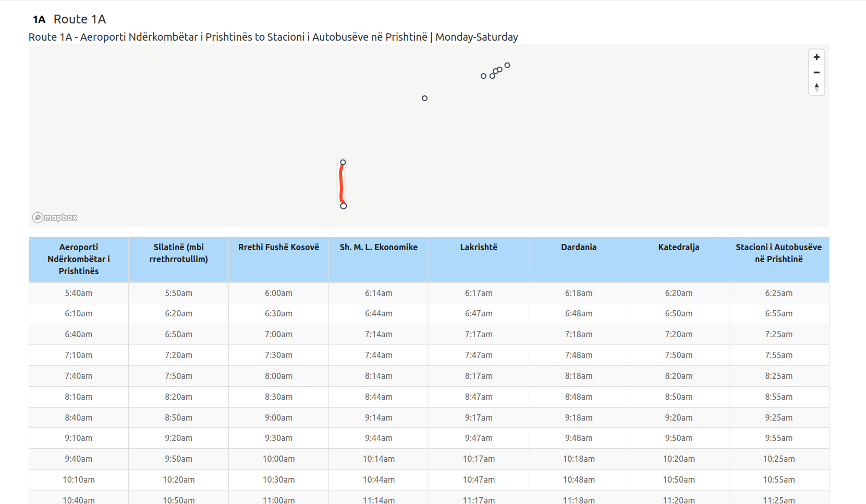Click the 9:10am airport departure cell

pos(79,438)
